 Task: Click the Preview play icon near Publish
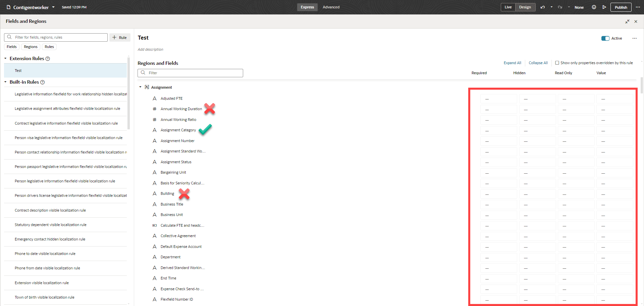(604, 7)
